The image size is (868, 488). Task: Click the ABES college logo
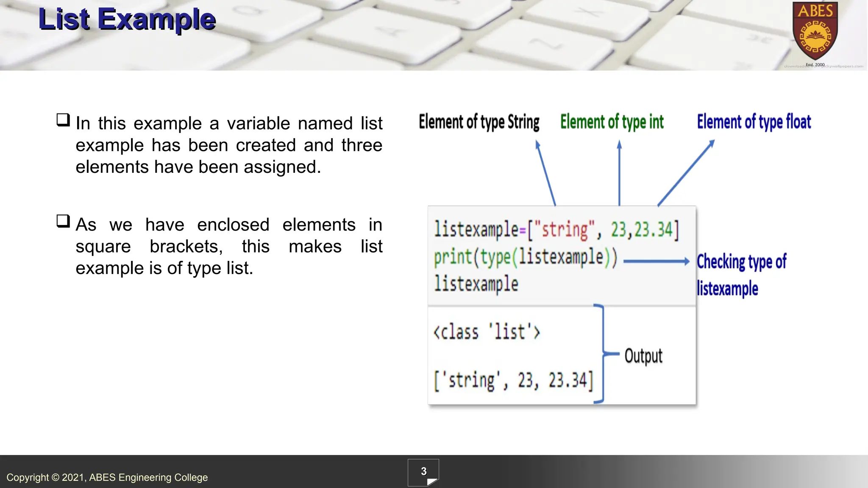(815, 34)
